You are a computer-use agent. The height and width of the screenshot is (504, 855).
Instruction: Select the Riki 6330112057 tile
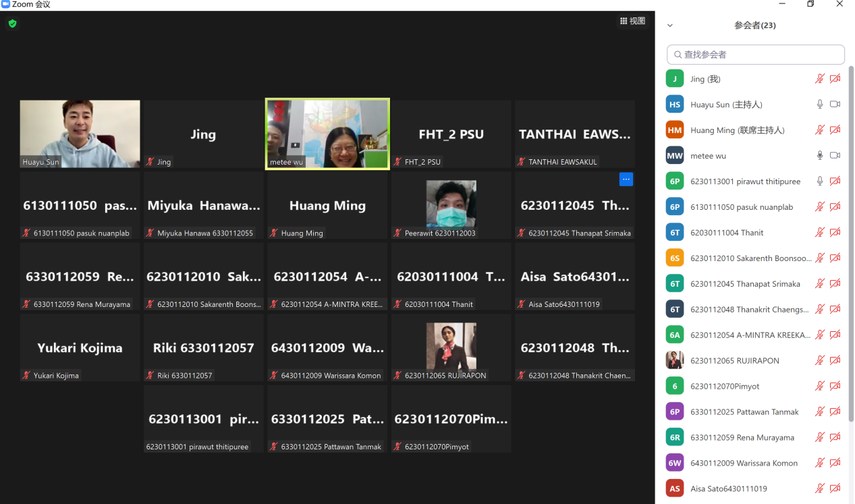(x=204, y=347)
